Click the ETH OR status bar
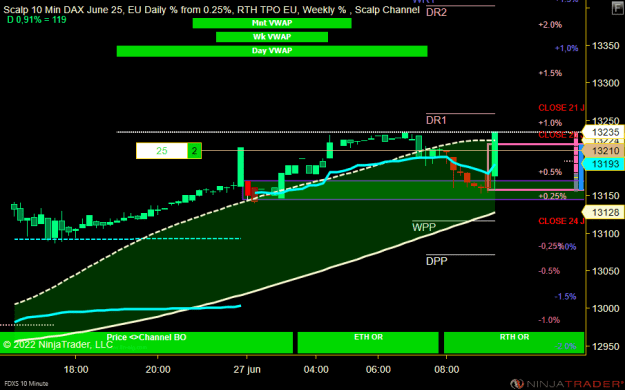Screen dimensions: 625x390 pos(368,343)
